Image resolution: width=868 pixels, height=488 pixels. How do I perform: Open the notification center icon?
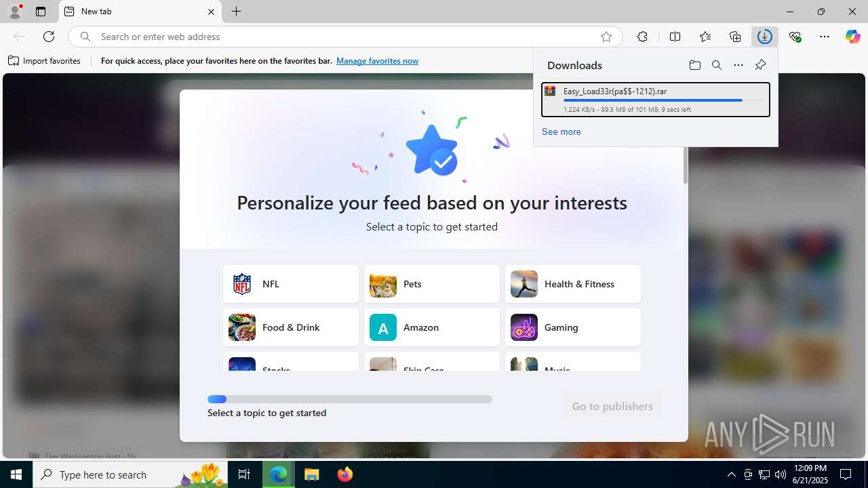click(846, 474)
